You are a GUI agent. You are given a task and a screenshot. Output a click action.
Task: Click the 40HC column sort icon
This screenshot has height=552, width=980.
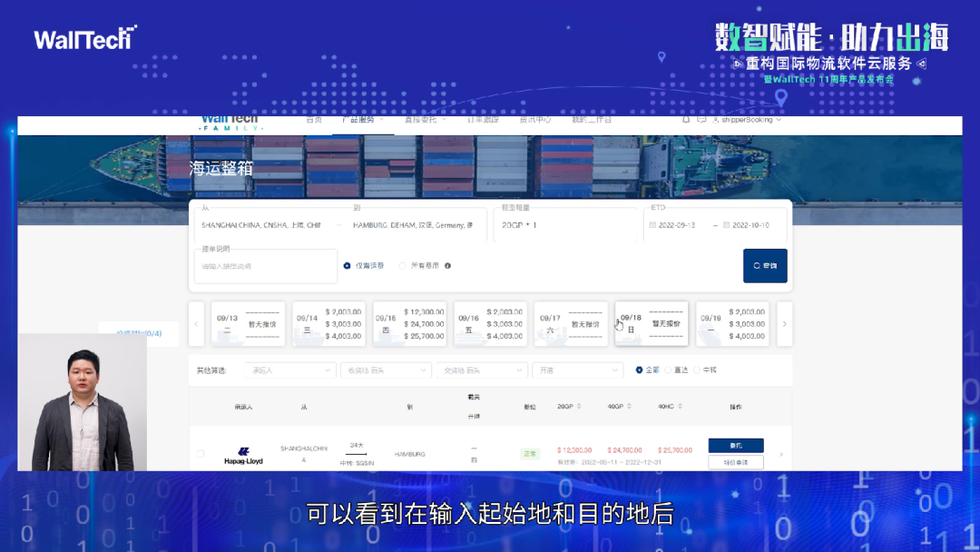pos(681,407)
